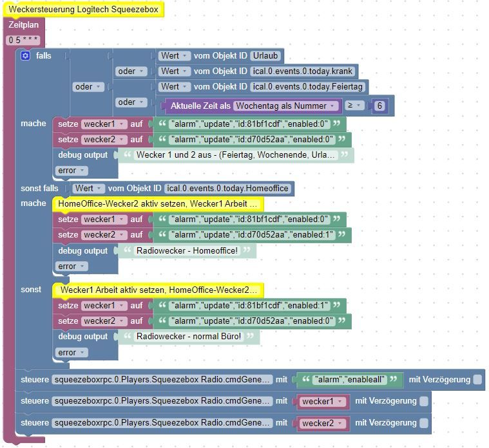Open wecker2 variable dropdown in steuere block

click(323, 424)
